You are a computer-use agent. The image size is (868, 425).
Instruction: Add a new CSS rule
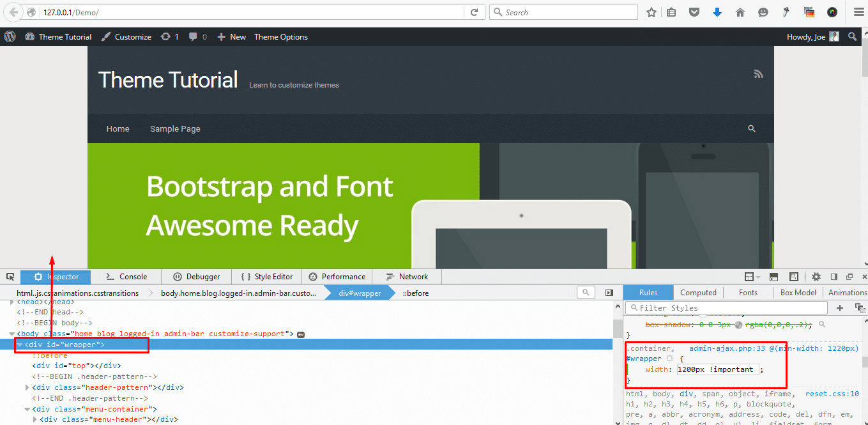pyautogui.click(x=840, y=308)
